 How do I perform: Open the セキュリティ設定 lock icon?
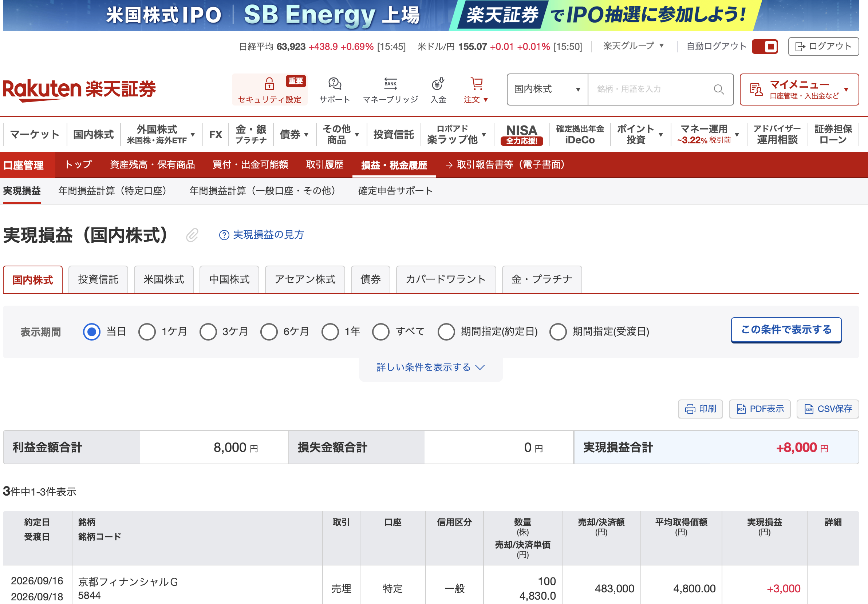click(x=269, y=84)
